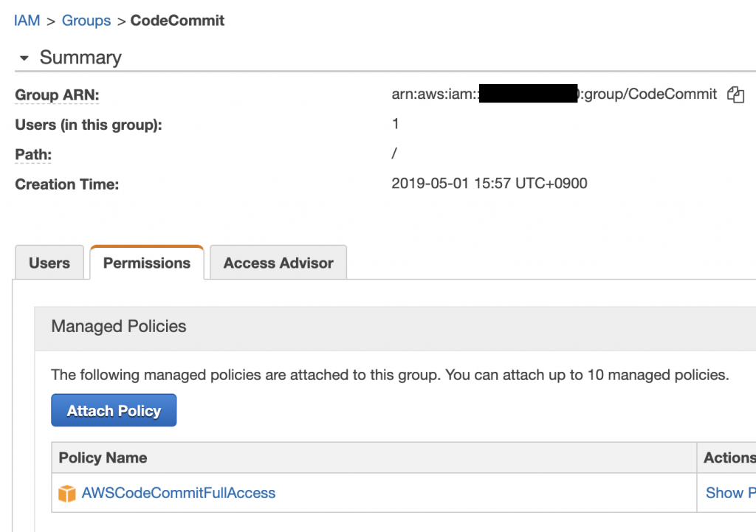Click the managed policies description sentence
756x532 pixels.
pos(390,375)
